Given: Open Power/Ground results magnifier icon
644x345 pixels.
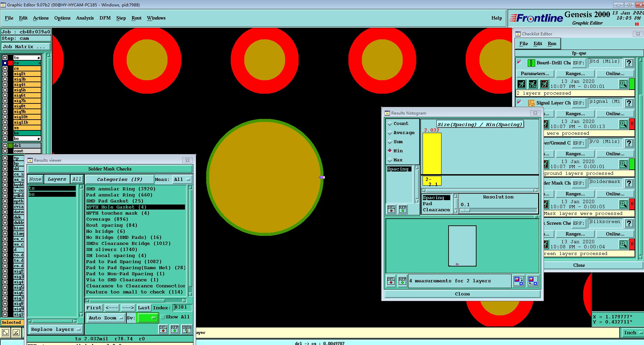Looking at the screenshot, I should (623, 164).
